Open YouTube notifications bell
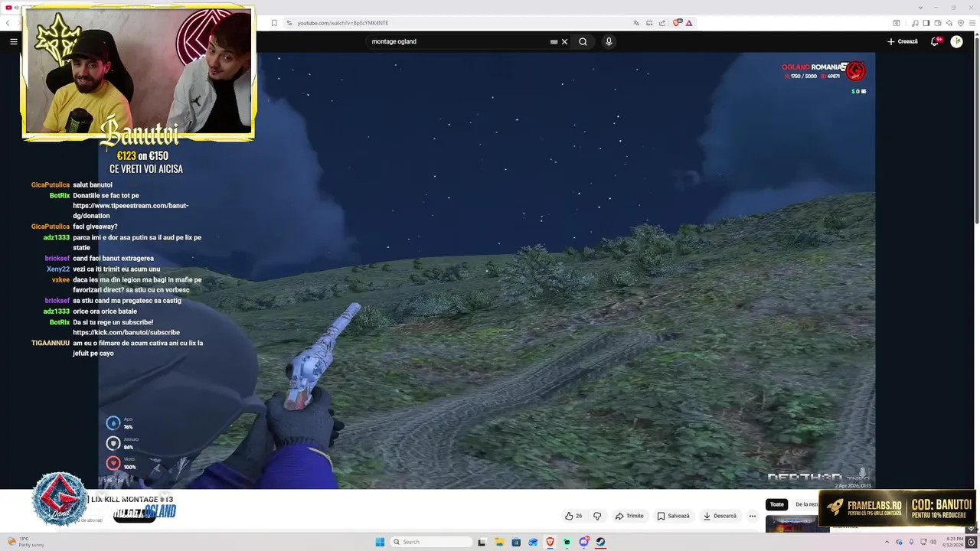The image size is (980, 551). pyautogui.click(x=935, y=41)
